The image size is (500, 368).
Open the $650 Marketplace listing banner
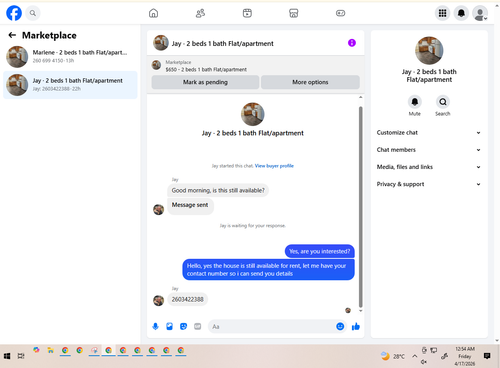(x=255, y=66)
